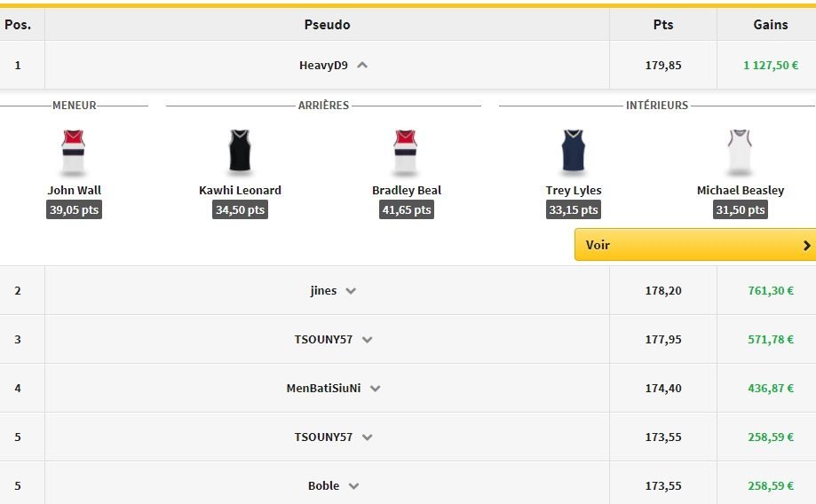816x504 pixels.
Task: Click the Kawhi Leonard player name
Action: 240,190
